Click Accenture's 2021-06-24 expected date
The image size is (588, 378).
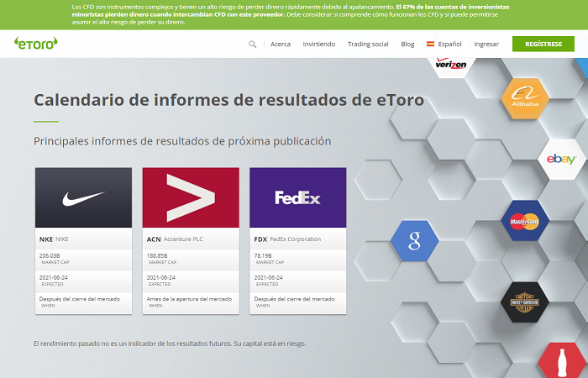click(x=161, y=278)
